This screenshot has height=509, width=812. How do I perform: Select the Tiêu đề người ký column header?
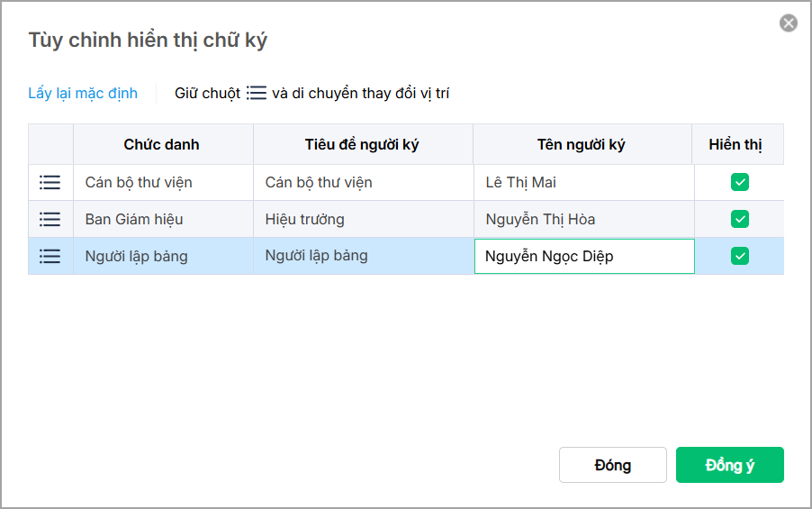(x=362, y=144)
